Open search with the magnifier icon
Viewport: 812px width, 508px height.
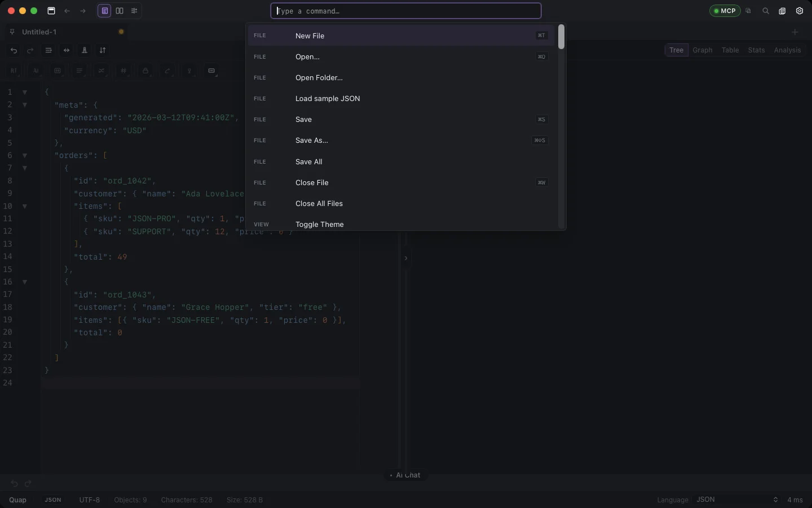766,11
